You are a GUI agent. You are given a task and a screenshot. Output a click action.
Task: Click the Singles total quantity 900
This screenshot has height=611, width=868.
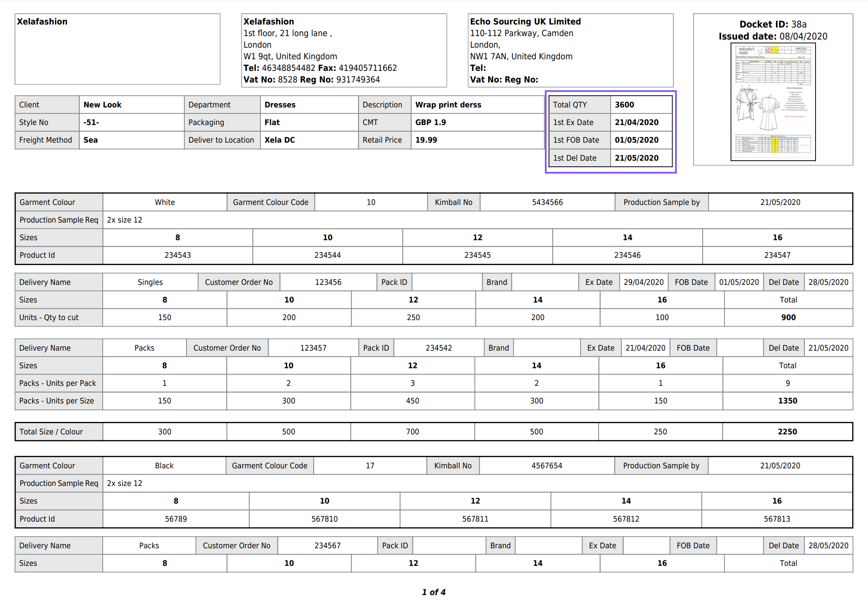pyautogui.click(x=788, y=318)
